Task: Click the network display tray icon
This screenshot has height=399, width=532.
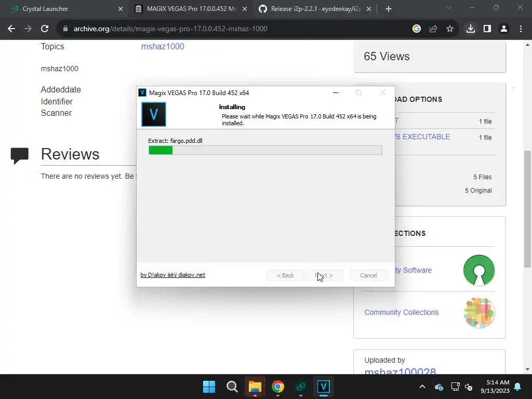Action: [455, 387]
